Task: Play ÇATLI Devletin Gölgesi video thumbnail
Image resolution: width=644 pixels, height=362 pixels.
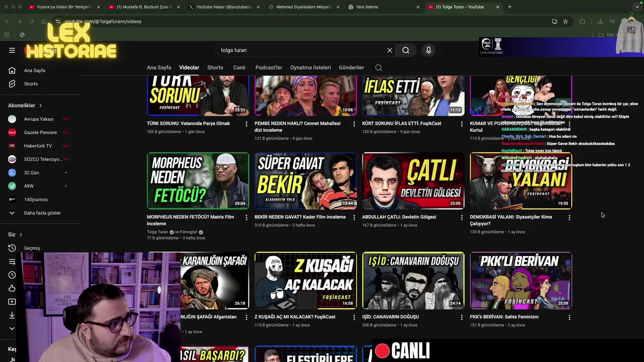Action: point(413,180)
